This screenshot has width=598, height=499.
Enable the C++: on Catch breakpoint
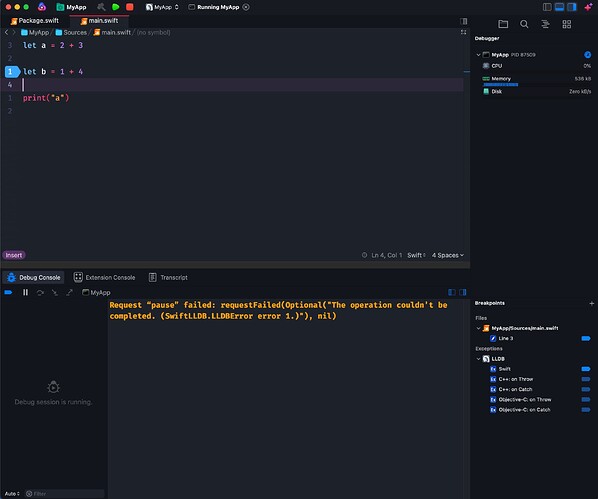tap(586, 390)
